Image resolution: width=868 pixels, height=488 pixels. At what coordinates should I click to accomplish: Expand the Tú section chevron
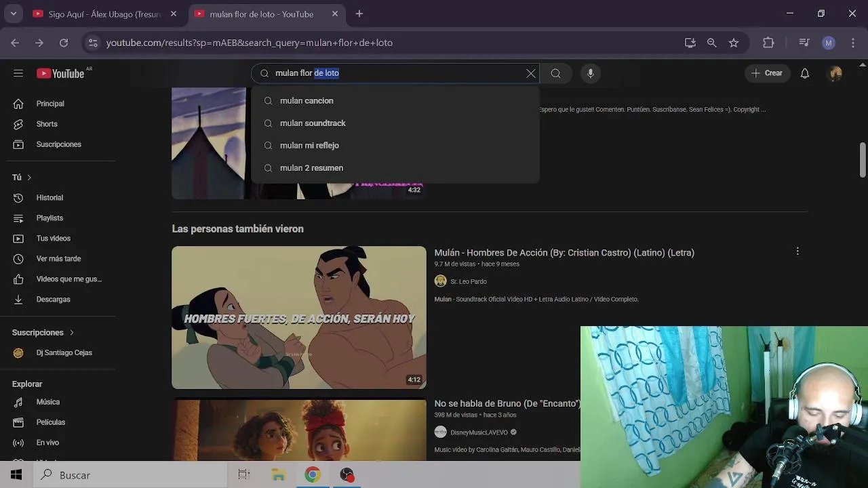29,178
